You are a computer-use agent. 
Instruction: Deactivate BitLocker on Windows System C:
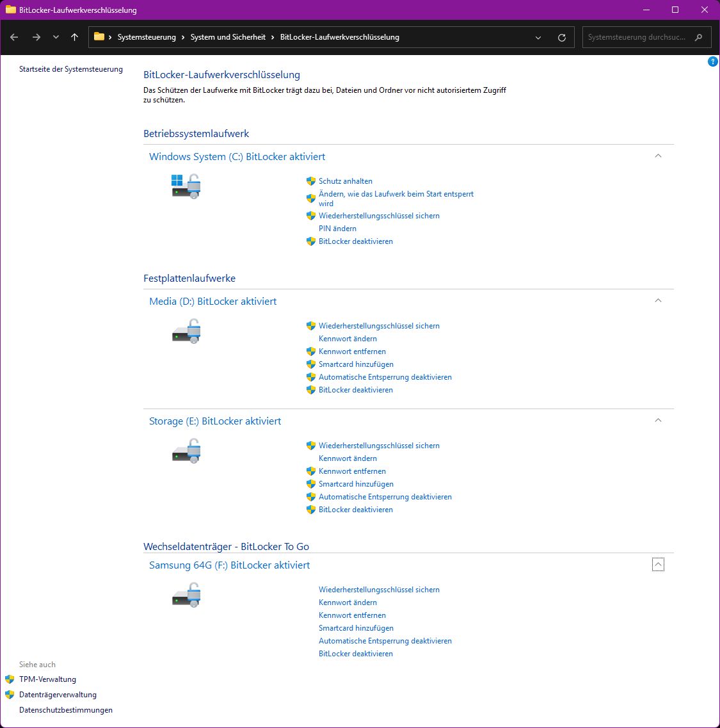(356, 241)
